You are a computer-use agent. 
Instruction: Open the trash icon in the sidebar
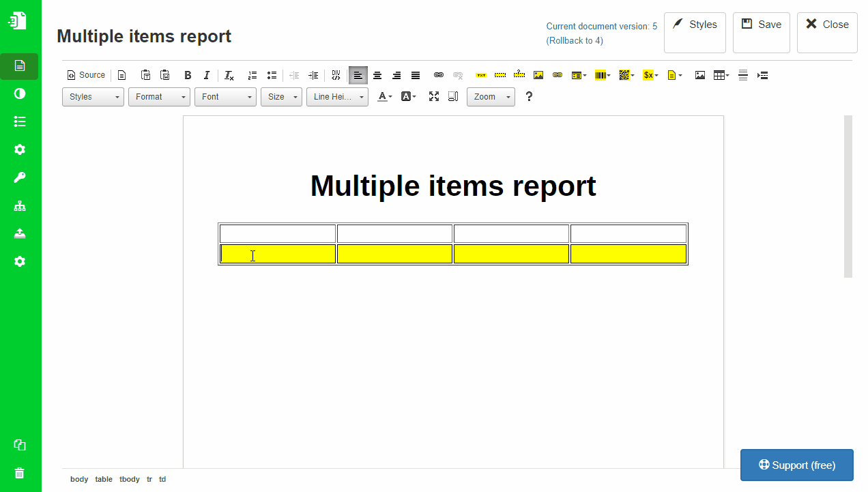[20, 473]
